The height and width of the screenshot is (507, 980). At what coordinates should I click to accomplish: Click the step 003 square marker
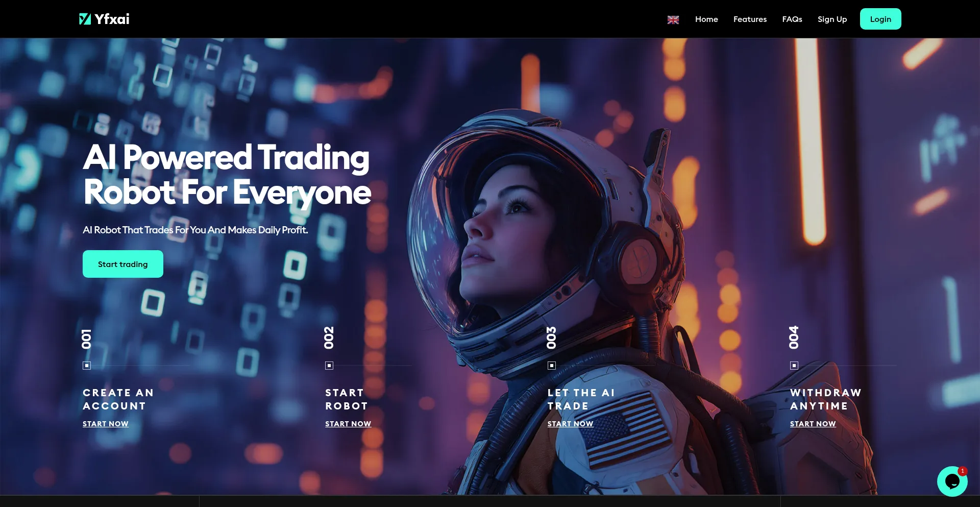point(551,365)
